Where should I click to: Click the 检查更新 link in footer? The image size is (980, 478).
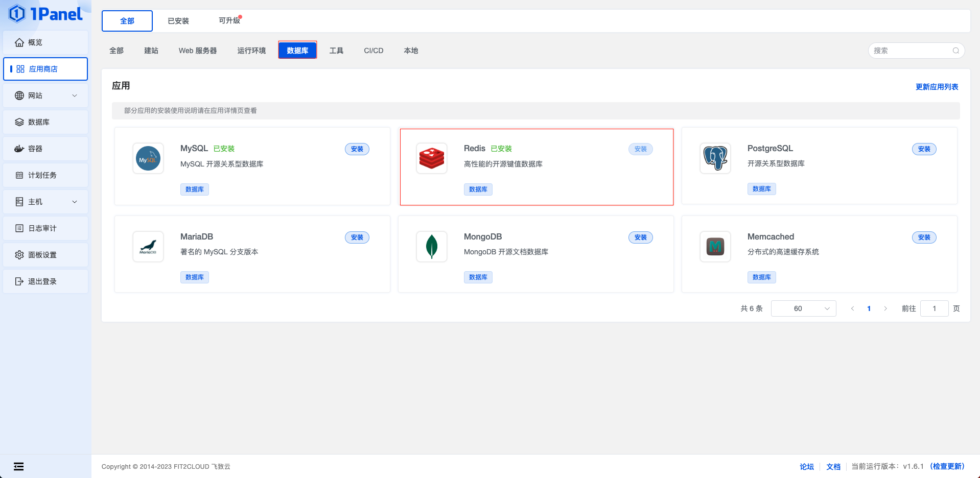[947, 466]
